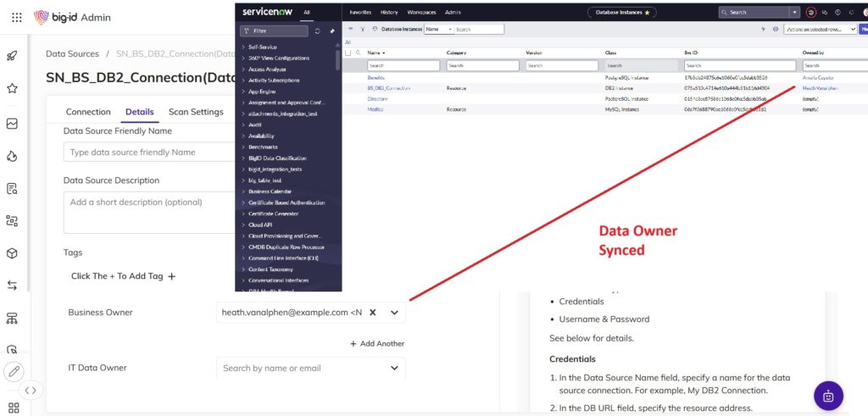Open favorites star in BigID sidebar
The width and height of the screenshot is (868, 416).
(x=12, y=88)
